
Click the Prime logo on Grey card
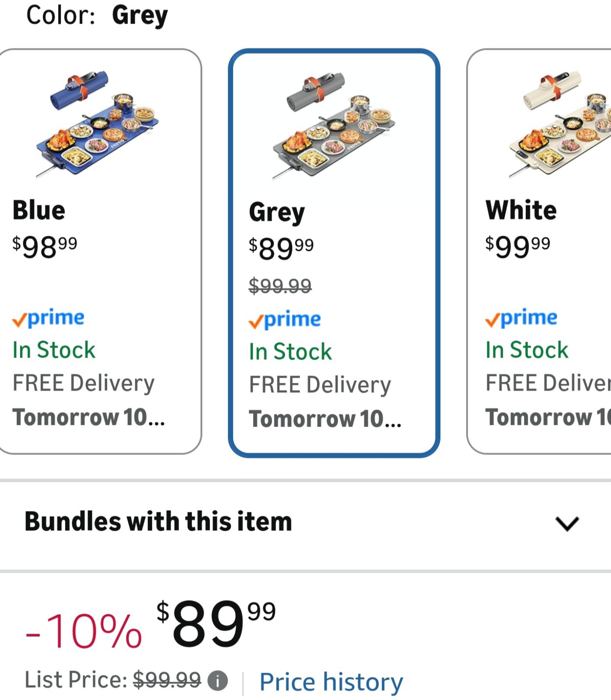[x=285, y=320]
